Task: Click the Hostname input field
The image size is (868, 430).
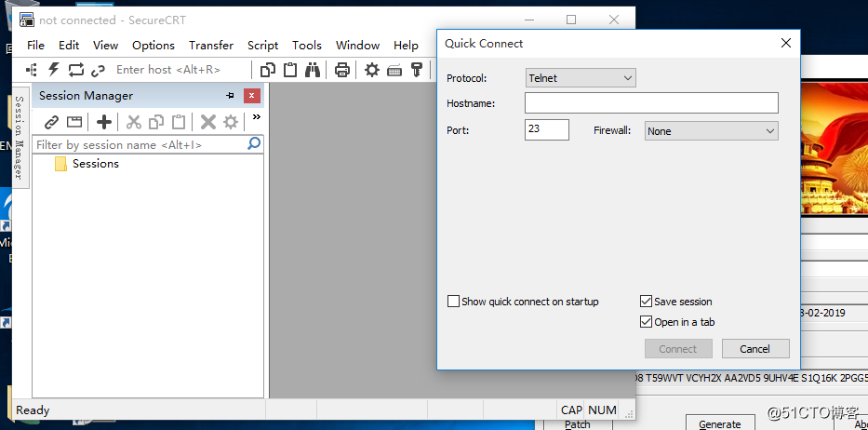Action: pos(651,103)
